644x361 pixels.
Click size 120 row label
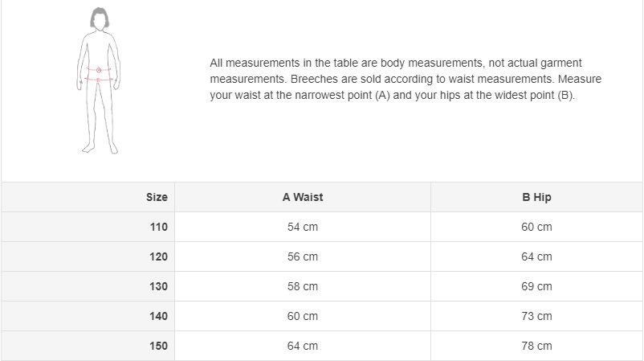pos(158,256)
